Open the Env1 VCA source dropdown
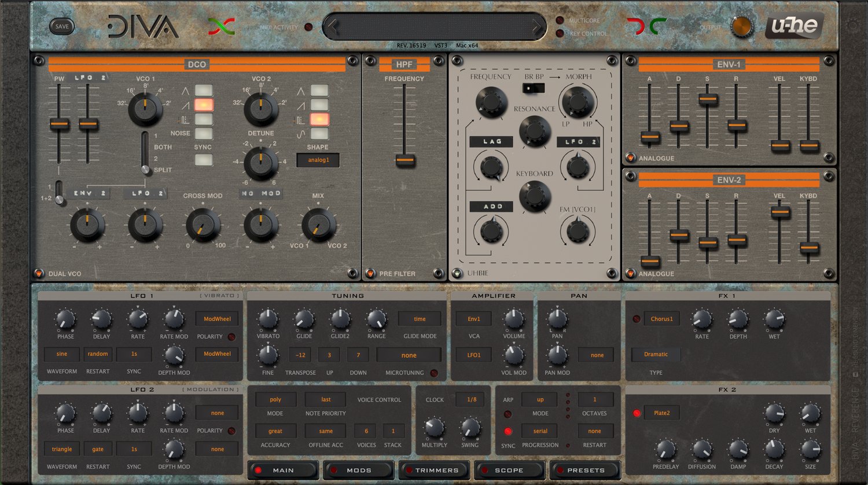Image resolution: width=868 pixels, height=485 pixels. click(474, 319)
